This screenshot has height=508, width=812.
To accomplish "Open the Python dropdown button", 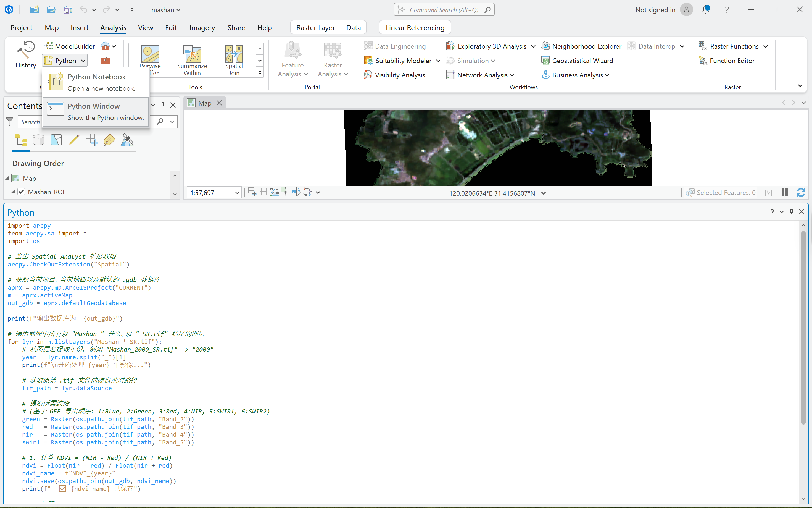I will (x=65, y=61).
